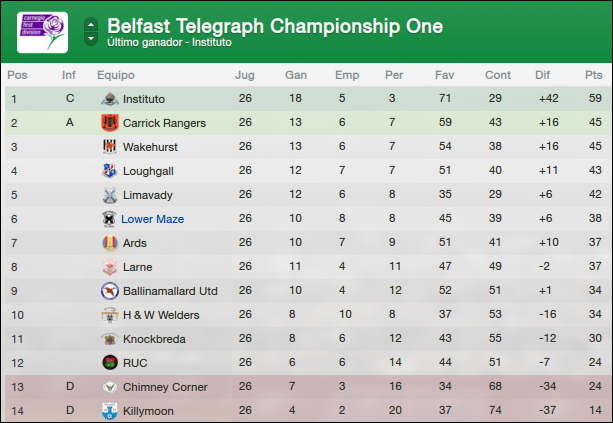This screenshot has width=613, height=423.
Task: Click the Equipo column header
Action: pos(116,75)
